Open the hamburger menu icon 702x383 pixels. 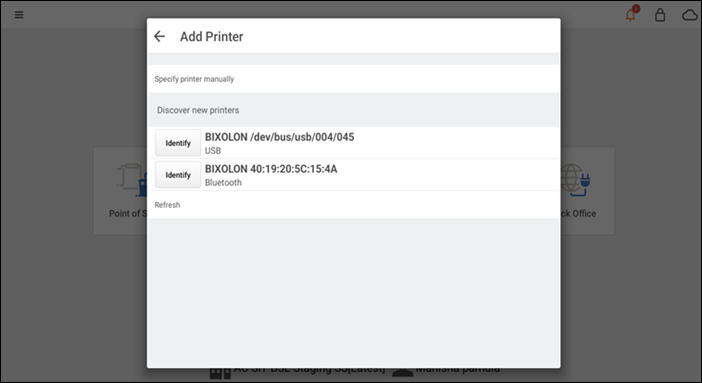(19, 15)
